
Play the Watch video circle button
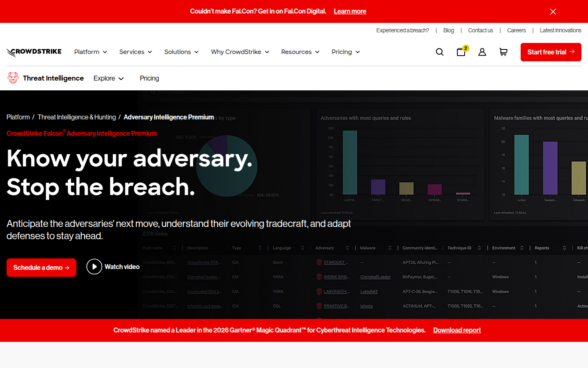click(x=94, y=267)
